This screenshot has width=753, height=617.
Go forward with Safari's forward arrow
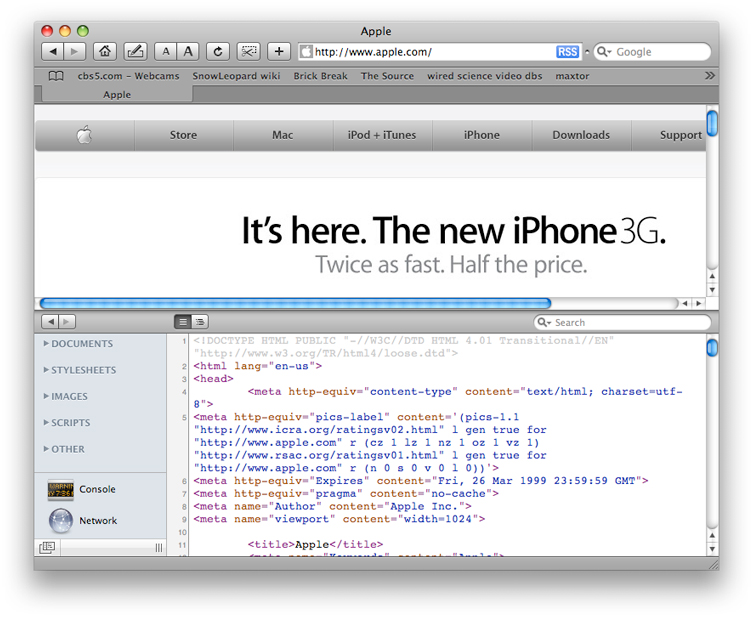click(x=74, y=51)
